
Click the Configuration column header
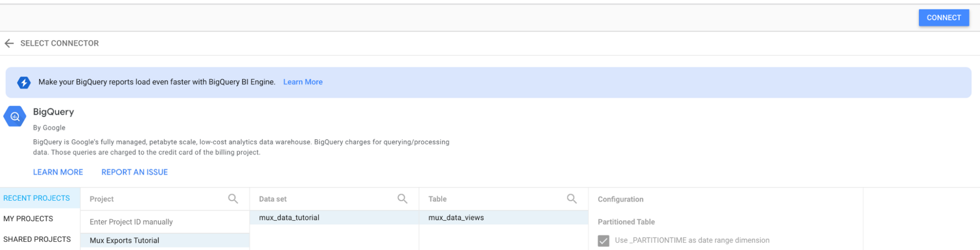(620, 199)
